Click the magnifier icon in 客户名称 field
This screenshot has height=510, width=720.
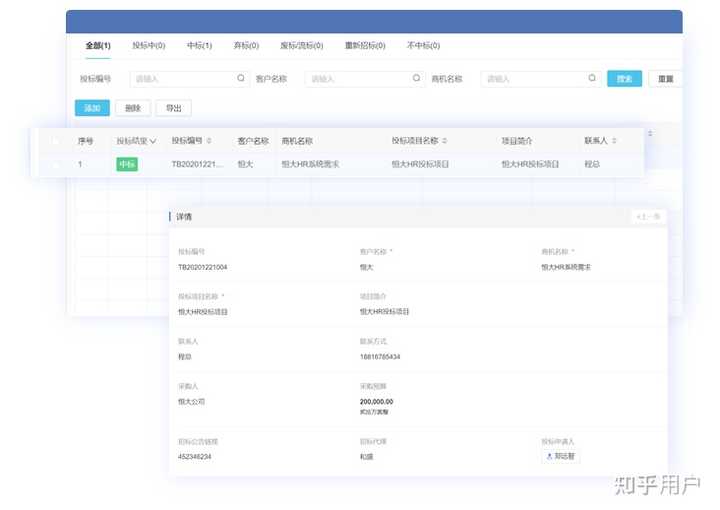[x=416, y=78]
